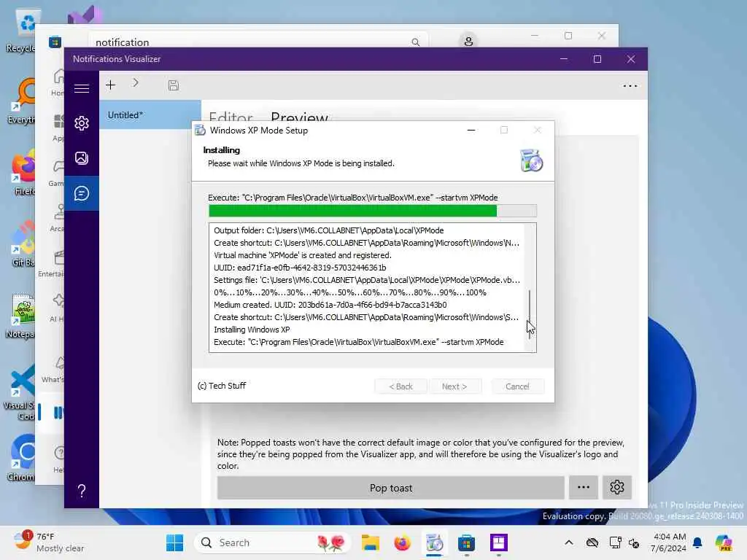Open the three-dot options beside Pop toast

(583, 488)
